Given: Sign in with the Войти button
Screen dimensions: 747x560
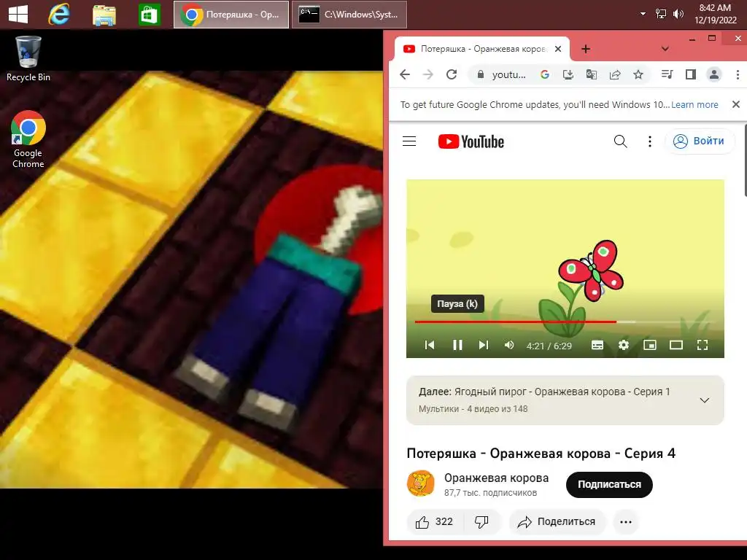Looking at the screenshot, I should coord(699,141).
